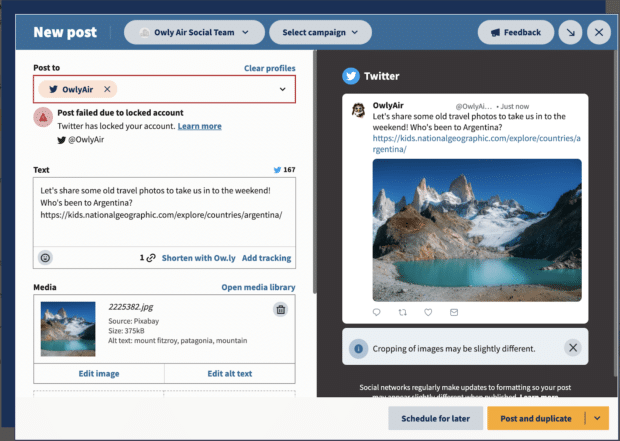Click the red warning alert icon

pyautogui.click(x=43, y=117)
